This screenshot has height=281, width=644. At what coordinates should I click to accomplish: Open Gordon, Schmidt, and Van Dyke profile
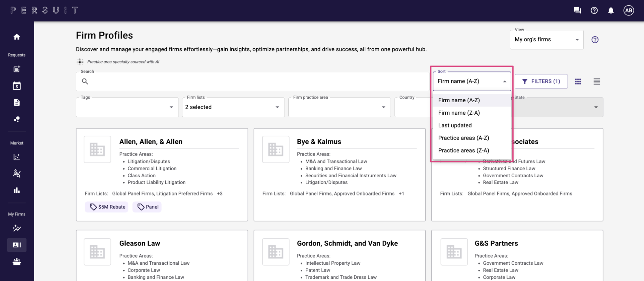pos(347,243)
